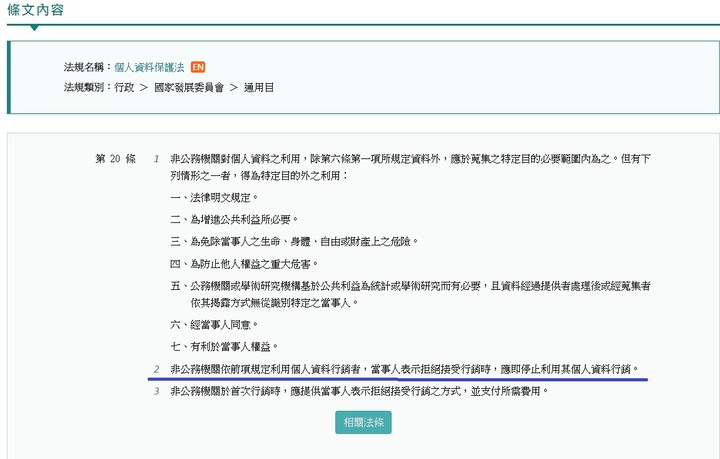Image resolution: width=720 pixels, height=459 pixels.
Task: Click item 五 about 公務機關或學術研究機構
Action: point(411,294)
